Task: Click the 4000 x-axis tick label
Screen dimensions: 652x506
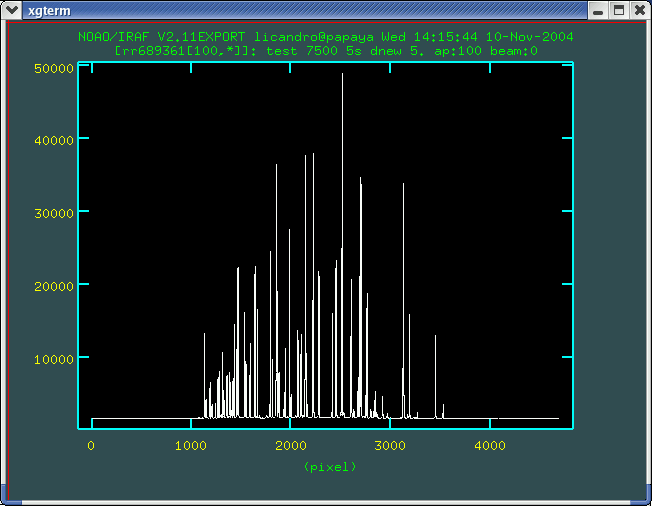Action: pos(489,445)
